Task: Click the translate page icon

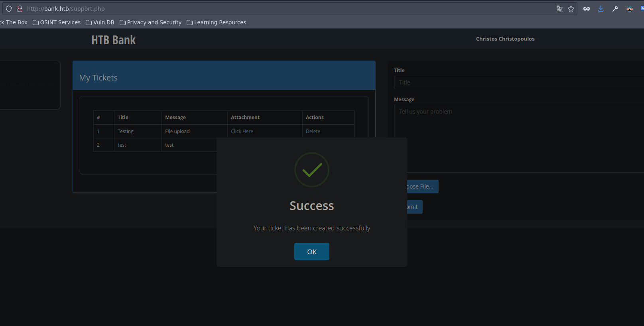Action: click(559, 9)
